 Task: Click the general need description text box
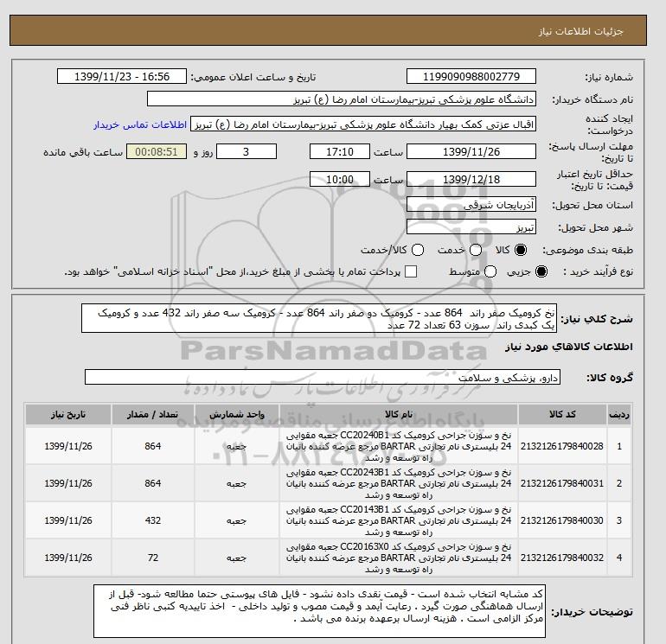pyautogui.click(x=319, y=318)
